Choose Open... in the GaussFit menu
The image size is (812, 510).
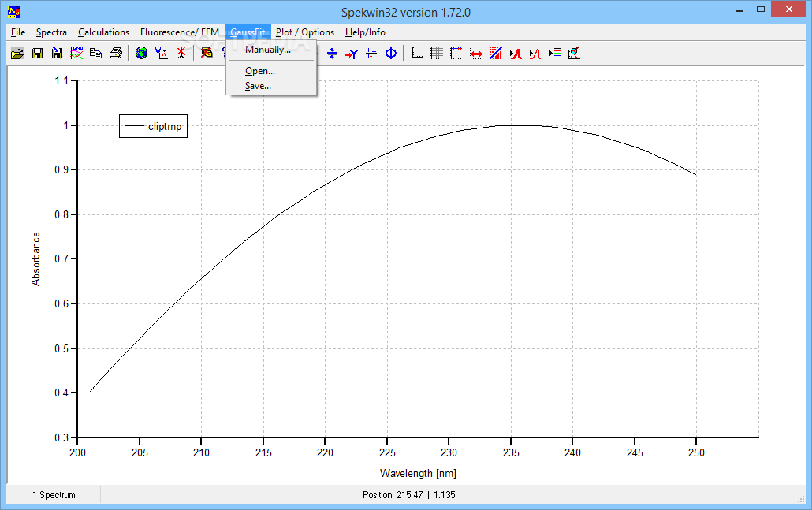tap(271, 71)
